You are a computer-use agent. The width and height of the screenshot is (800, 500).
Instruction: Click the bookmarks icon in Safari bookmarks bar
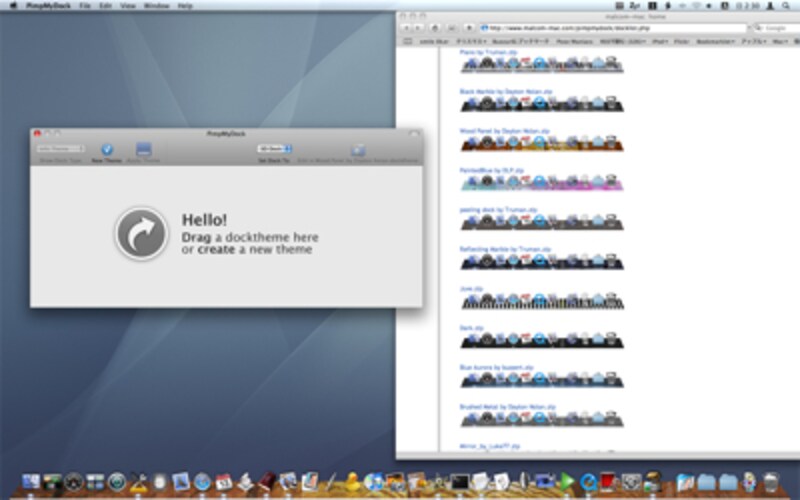408,41
